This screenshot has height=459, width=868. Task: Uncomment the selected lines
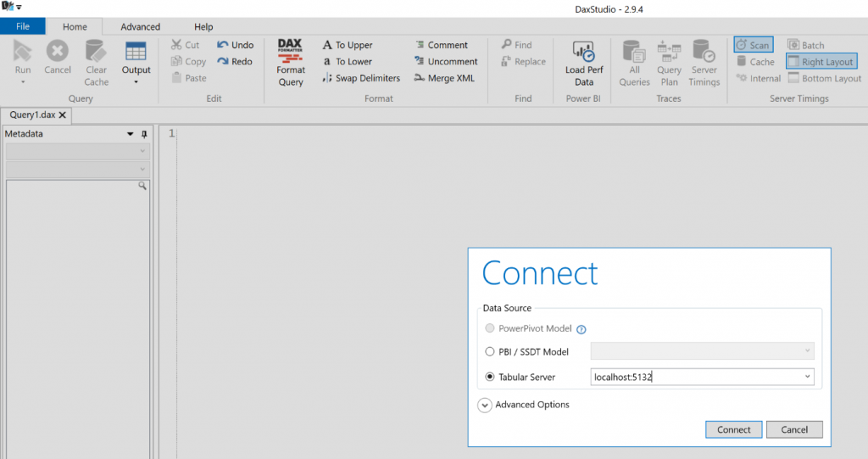446,62
